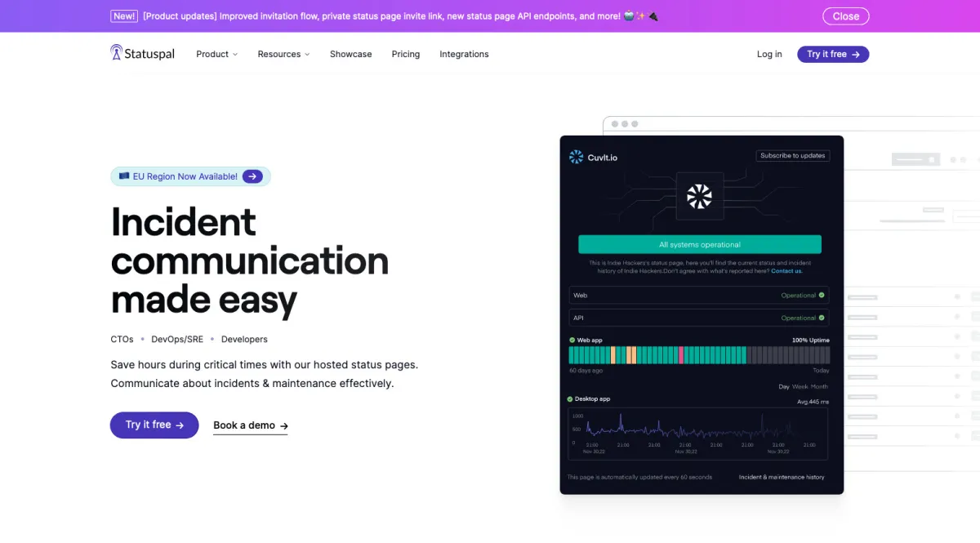Switch chart range to Week

(800, 386)
